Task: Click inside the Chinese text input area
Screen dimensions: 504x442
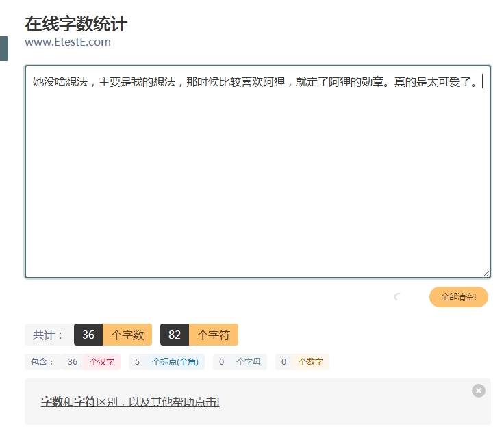Action: (x=257, y=172)
